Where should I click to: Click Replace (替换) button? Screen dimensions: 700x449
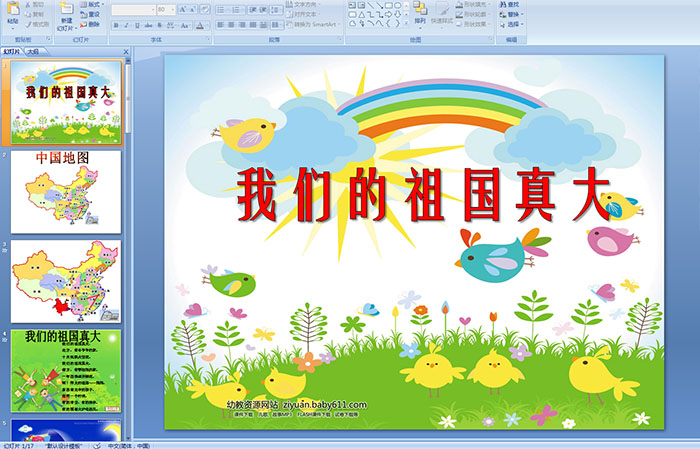coord(512,14)
